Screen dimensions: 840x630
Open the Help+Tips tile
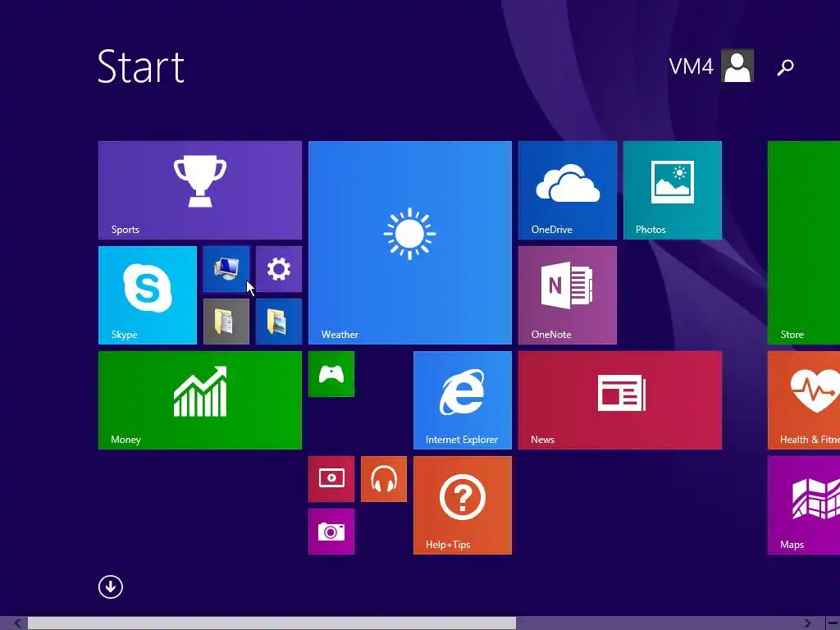click(463, 505)
